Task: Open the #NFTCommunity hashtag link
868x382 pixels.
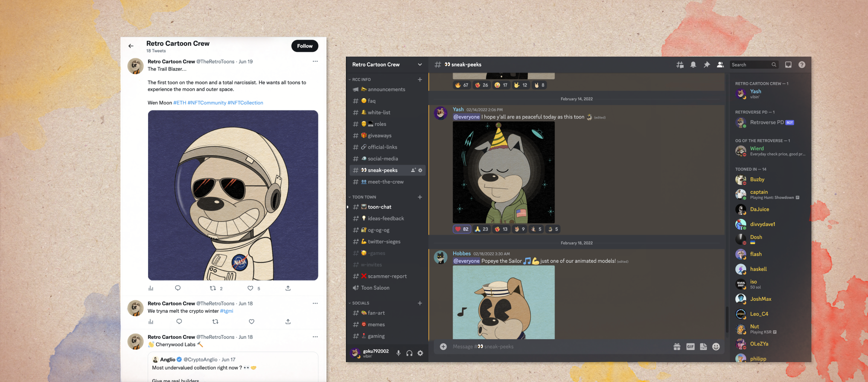Action: coord(207,103)
